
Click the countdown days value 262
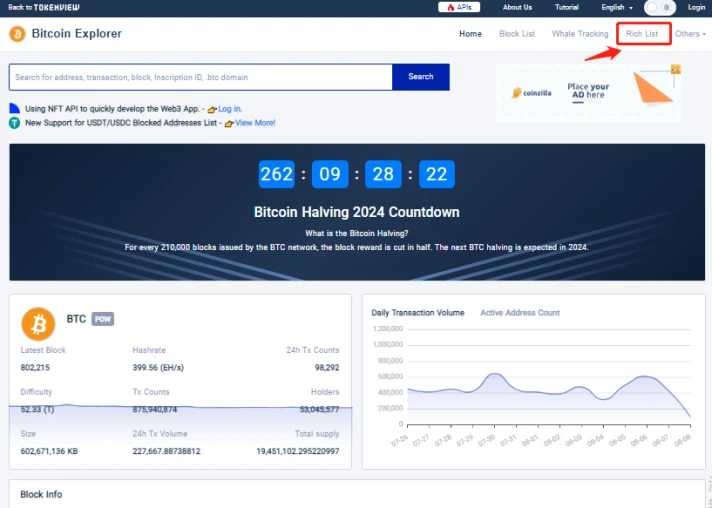pyautogui.click(x=277, y=174)
